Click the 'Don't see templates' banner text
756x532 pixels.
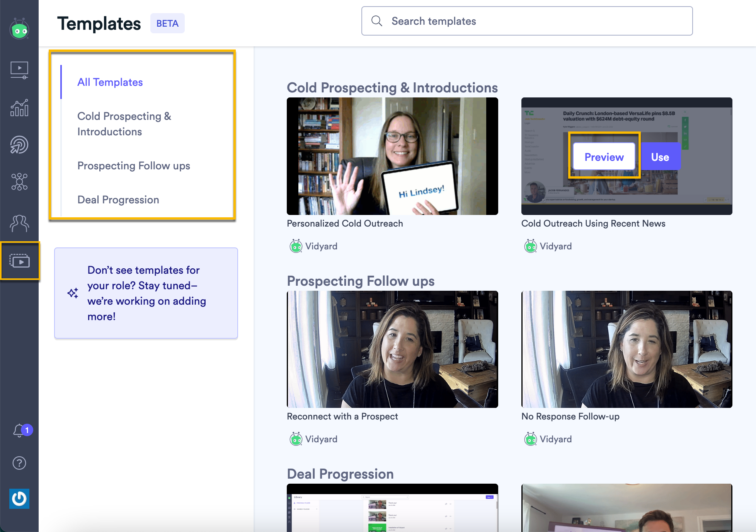(146, 293)
